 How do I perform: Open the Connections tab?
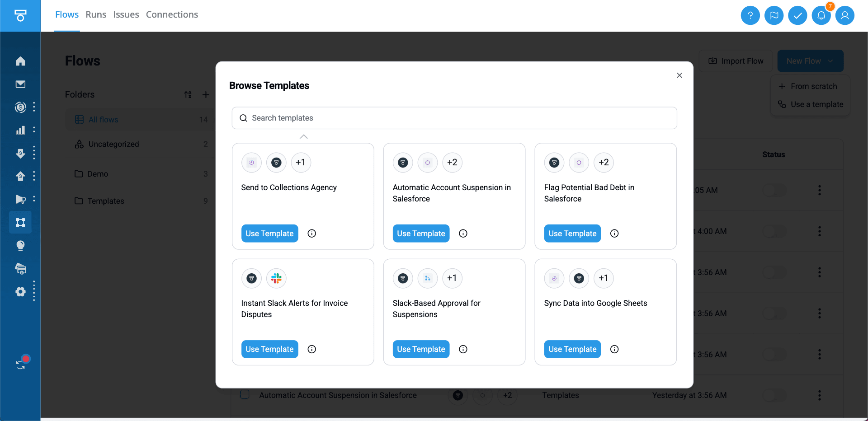click(172, 14)
